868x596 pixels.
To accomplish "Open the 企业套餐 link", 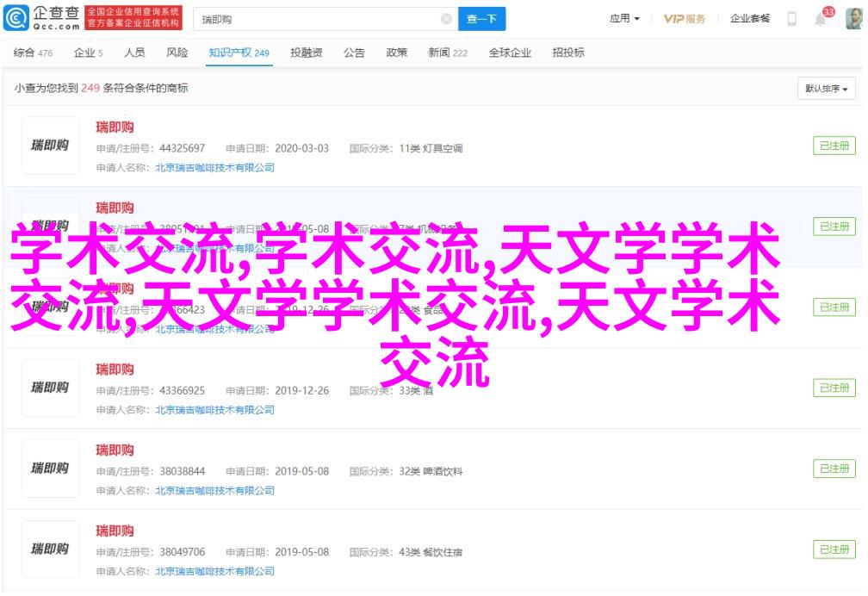I will click(x=749, y=19).
